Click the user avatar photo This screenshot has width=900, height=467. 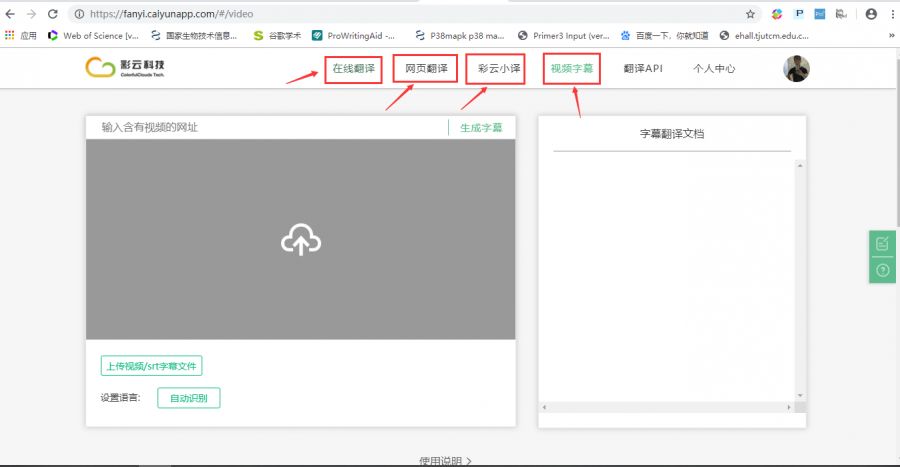click(x=796, y=69)
